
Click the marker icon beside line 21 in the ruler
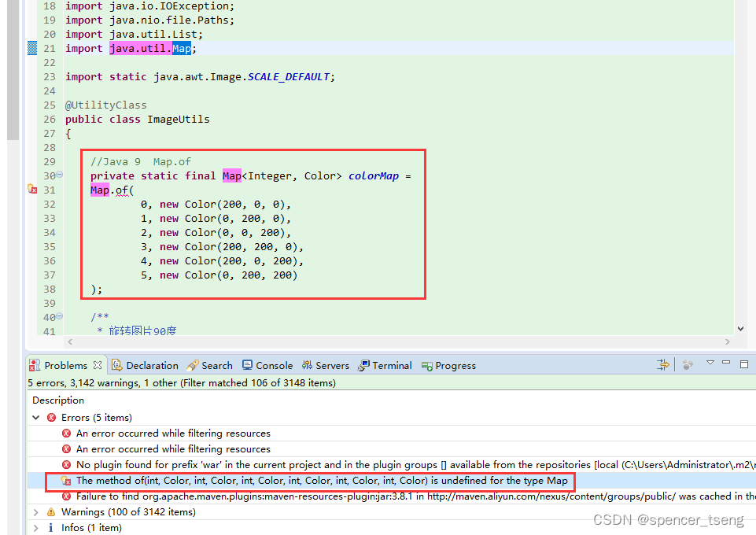(32, 48)
